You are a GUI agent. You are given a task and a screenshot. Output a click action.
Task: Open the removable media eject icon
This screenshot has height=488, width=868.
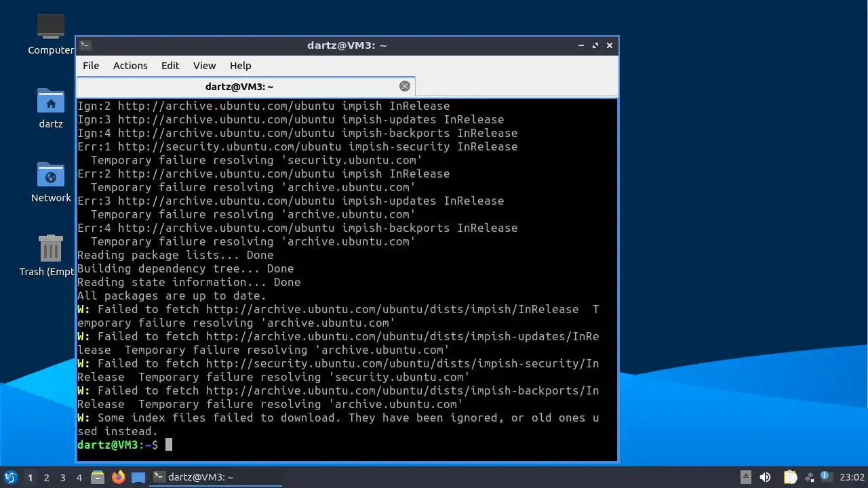[745, 477]
